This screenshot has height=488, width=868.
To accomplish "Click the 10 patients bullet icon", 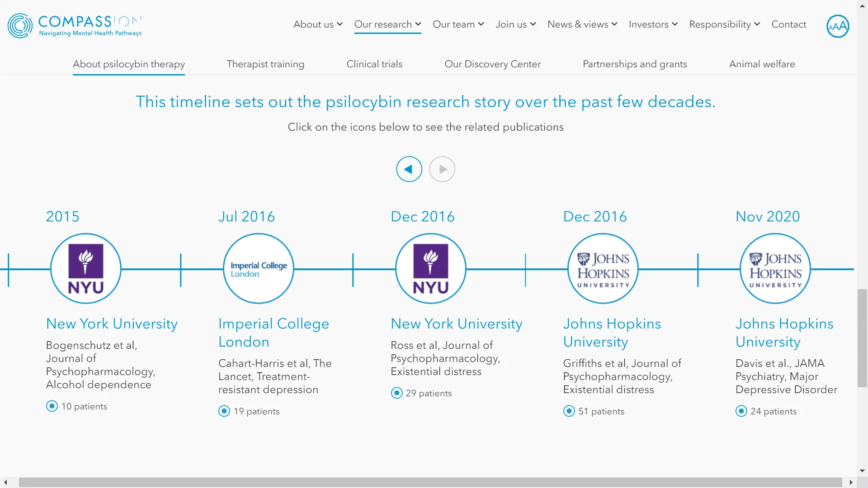I will (52, 406).
